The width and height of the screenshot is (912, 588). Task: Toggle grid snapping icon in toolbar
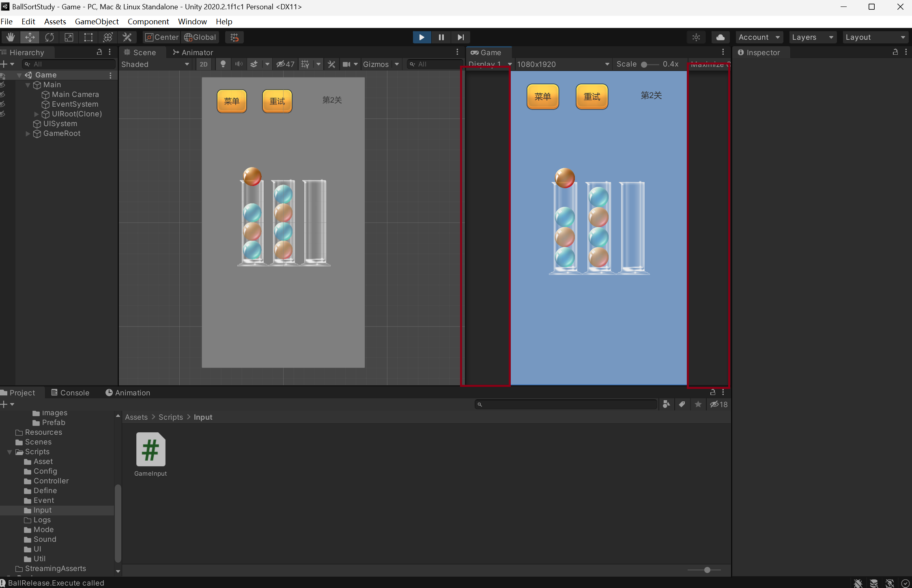234,37
